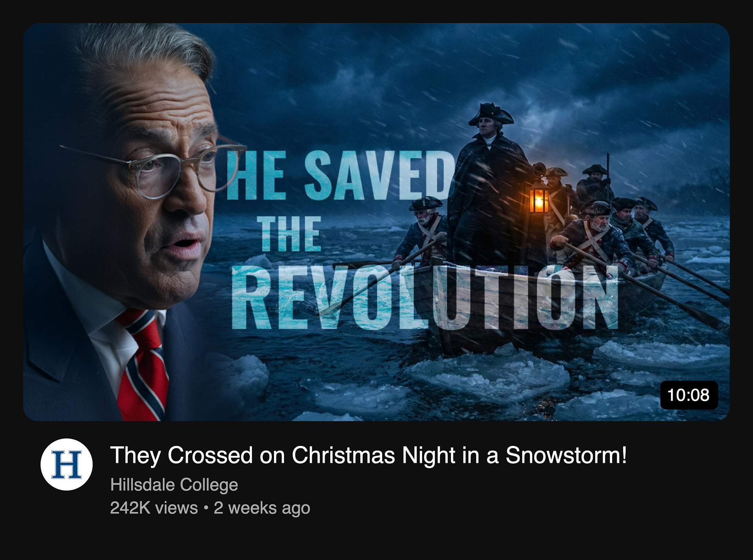Click the "242K views" metadata text
Viewport: 753px width, 560px height.
point(154,508)
